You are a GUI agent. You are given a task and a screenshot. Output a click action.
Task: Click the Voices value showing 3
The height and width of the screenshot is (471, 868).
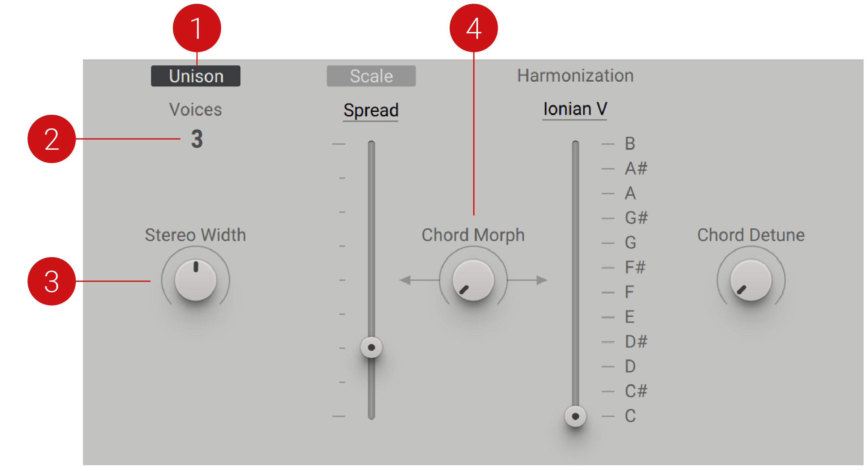point(197,139)
